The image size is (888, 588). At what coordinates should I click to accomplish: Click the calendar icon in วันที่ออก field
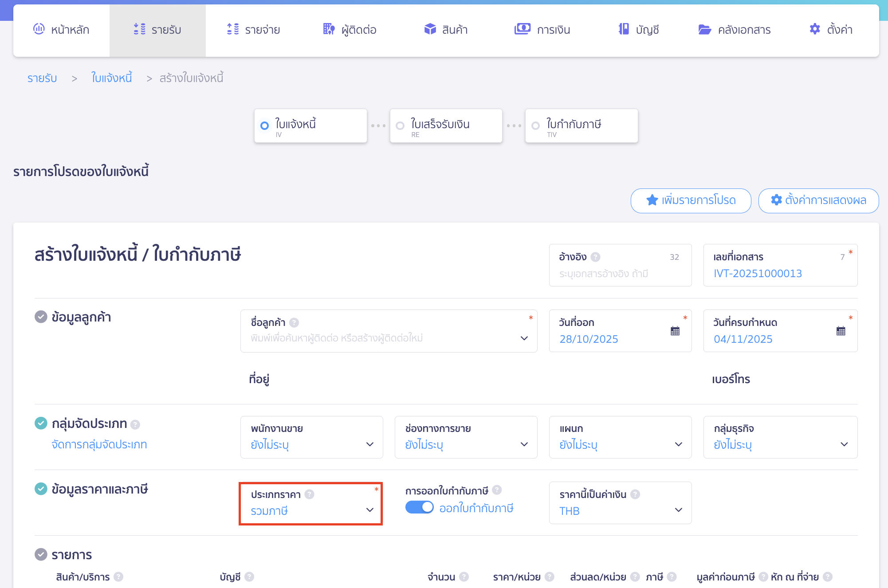(675, 331)
